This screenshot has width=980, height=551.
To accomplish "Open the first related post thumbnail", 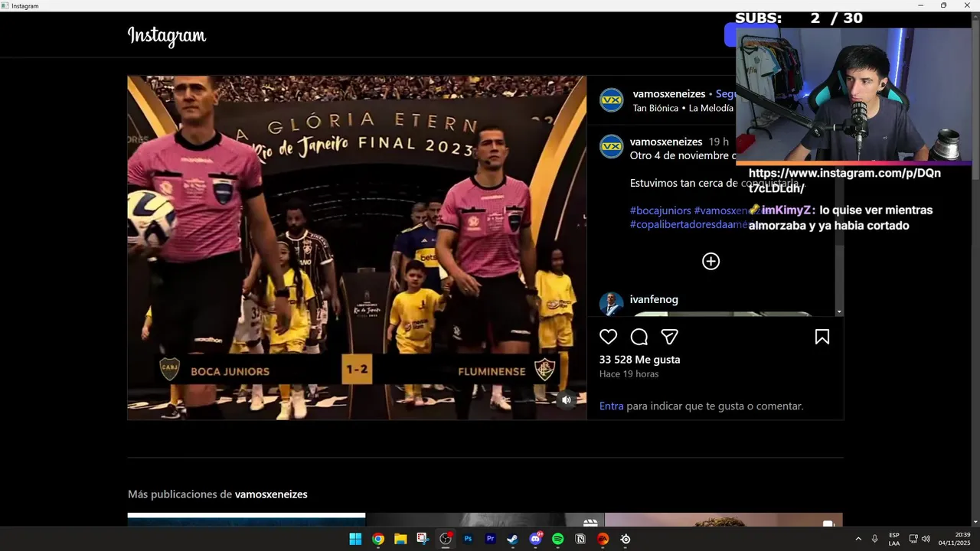I will (247, 520).
